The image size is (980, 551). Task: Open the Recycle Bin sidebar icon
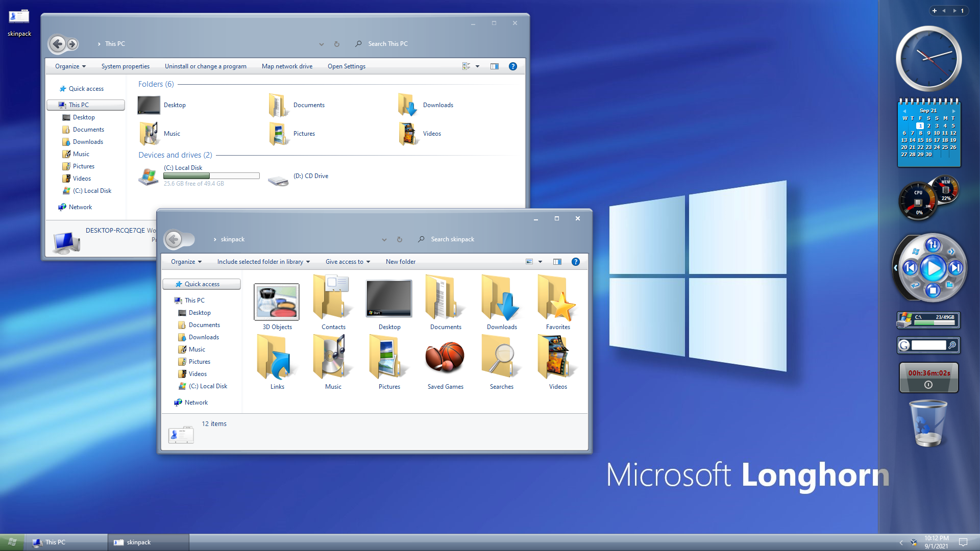pos(928,423)
